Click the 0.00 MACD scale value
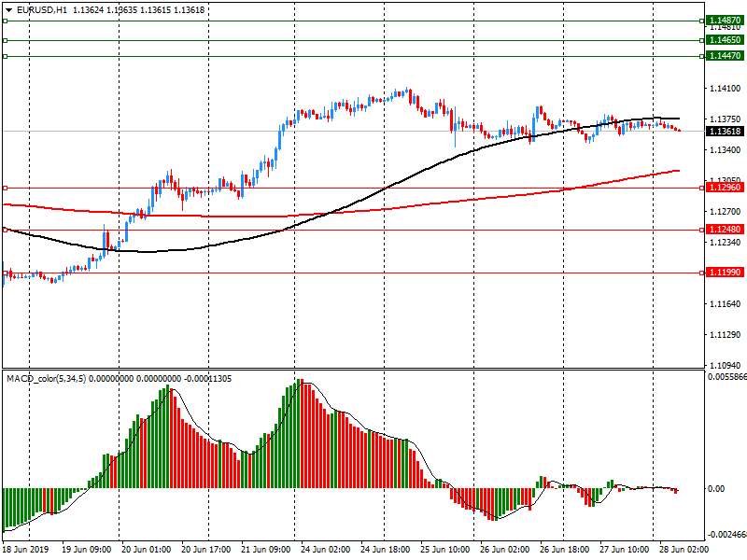The image size is (747, 560). click(x=716, y=488)
